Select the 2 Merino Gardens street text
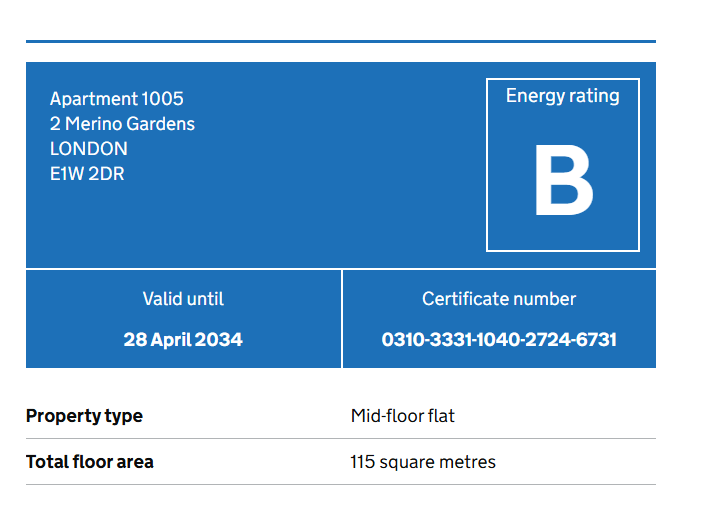The height and width of the screenshot is (521, 717). coord(122,124)
